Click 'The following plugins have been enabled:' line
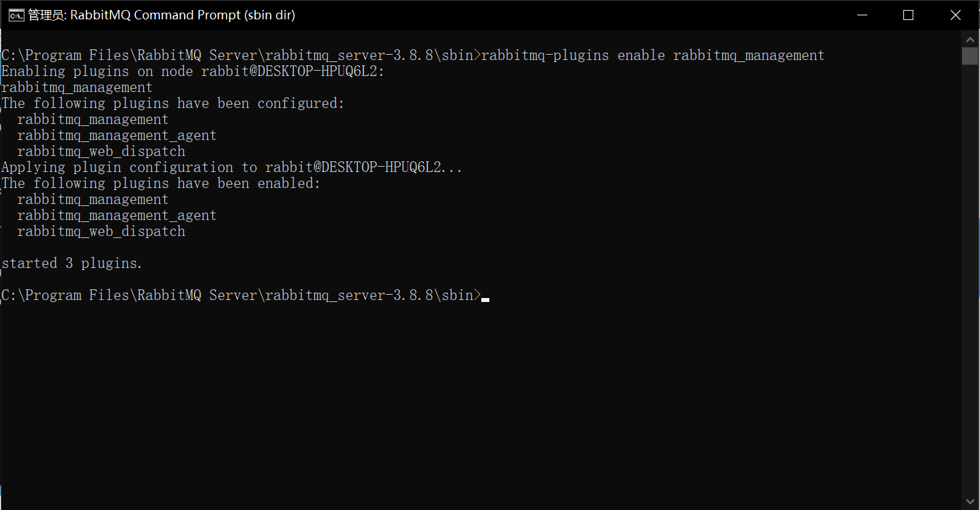 click(x=161, y=183)
